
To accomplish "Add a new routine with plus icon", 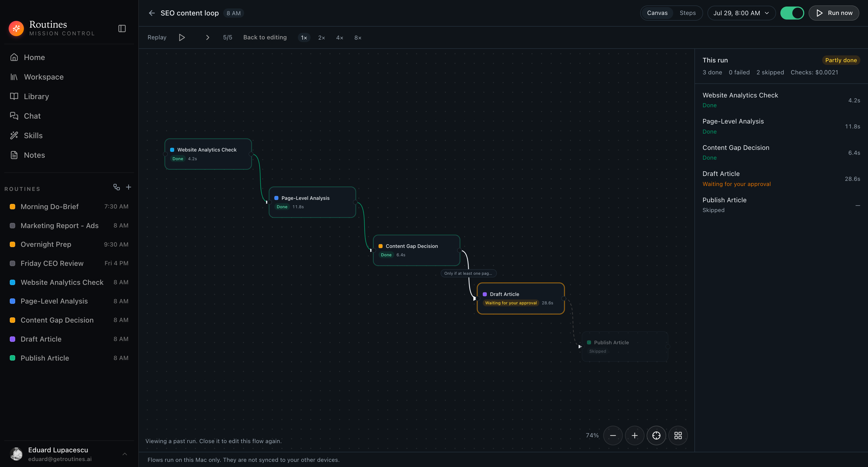I will 129,187.
